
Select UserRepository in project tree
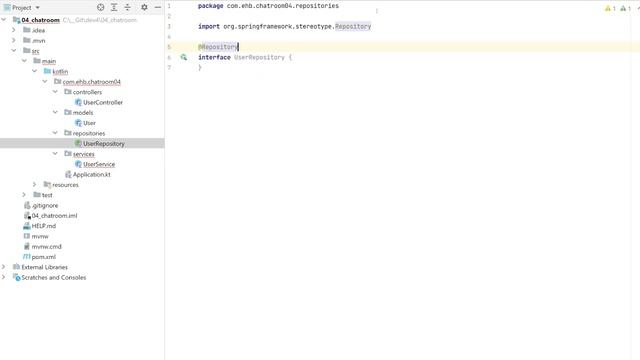point(104,144)
